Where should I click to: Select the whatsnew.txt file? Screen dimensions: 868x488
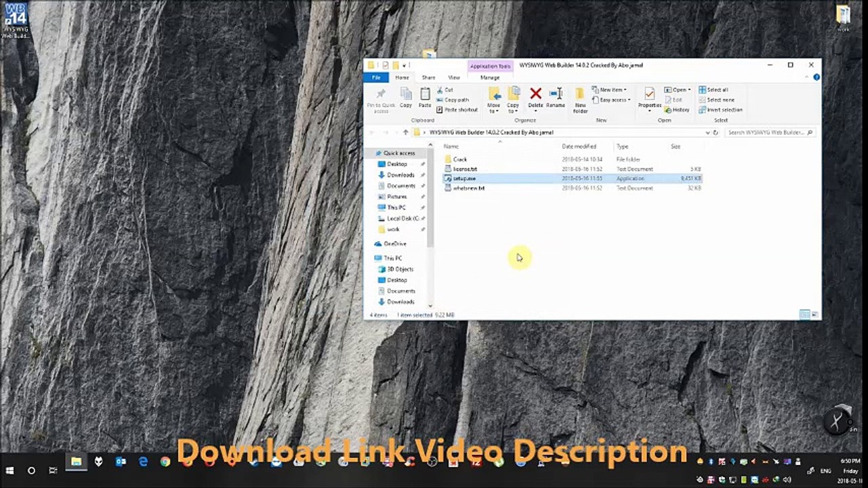468,188
